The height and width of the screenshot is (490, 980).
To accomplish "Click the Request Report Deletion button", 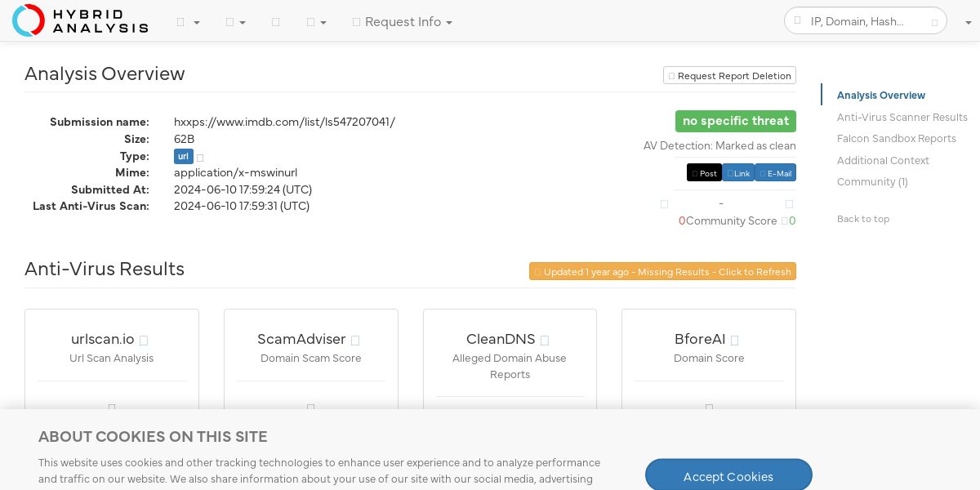I will [x=729, y=76].
